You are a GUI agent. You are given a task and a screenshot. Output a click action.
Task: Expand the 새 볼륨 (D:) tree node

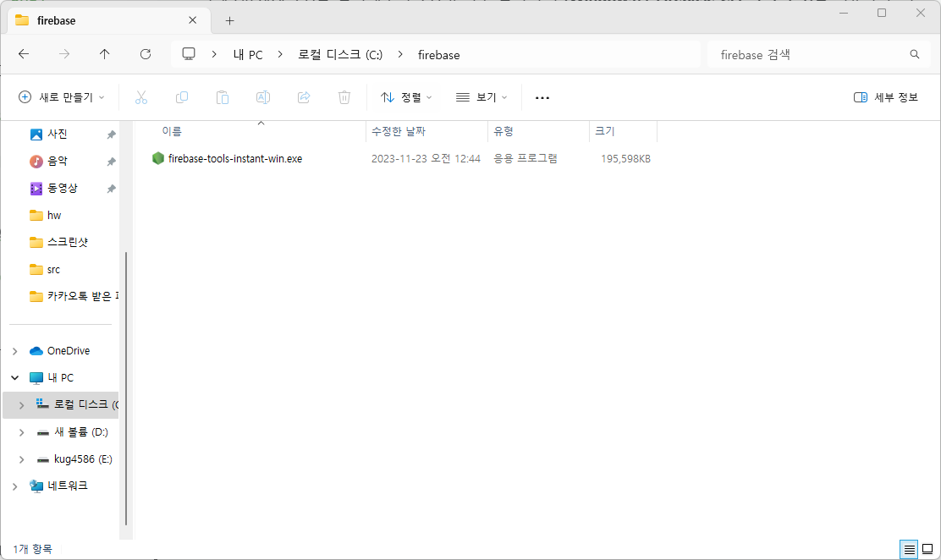tap(22, 432)
